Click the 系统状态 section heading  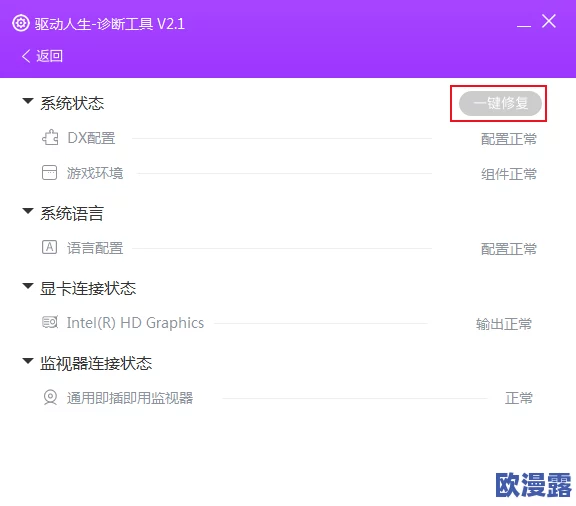click(72, 103)
